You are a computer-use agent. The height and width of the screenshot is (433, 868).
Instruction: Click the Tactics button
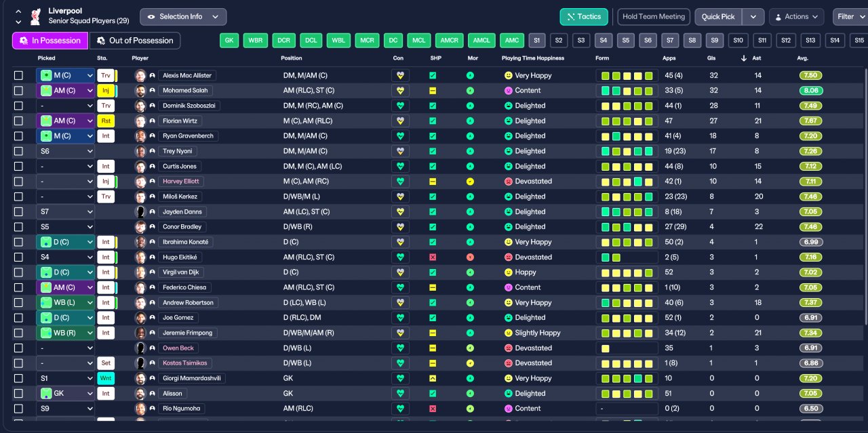[x=584, y=16]
